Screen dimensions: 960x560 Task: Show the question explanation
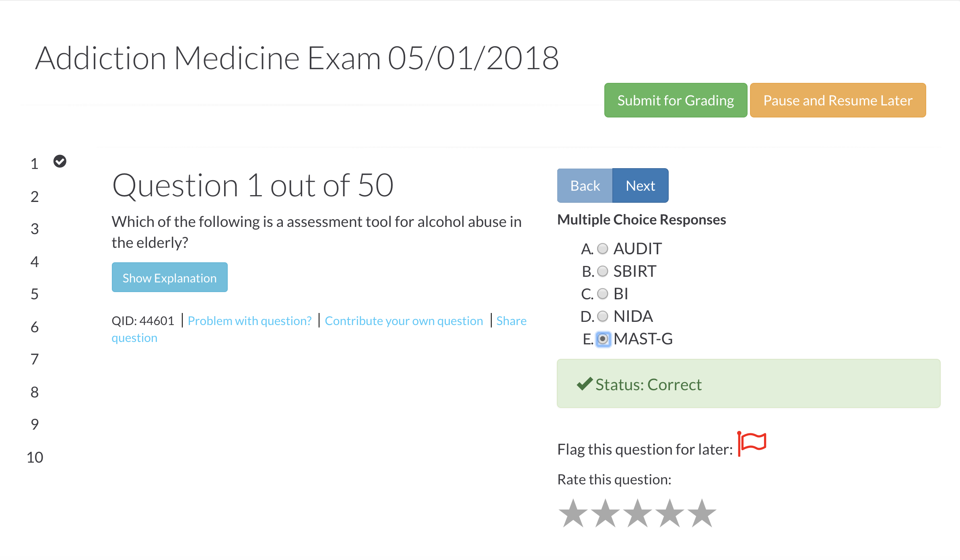(169, 278)
